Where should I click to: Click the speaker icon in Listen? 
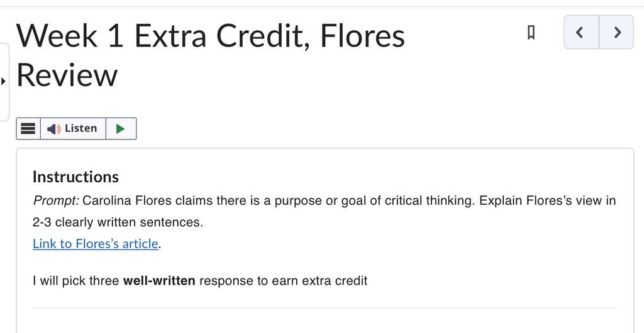(53, 129)
